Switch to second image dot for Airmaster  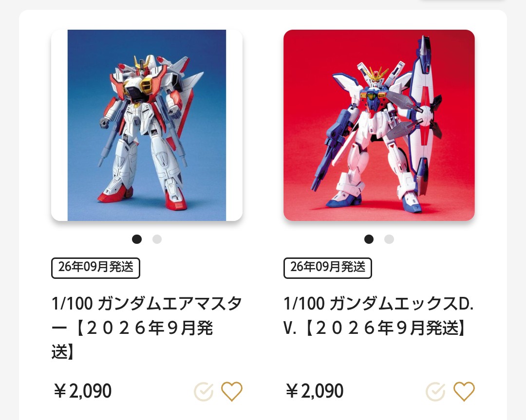[157, 239]
